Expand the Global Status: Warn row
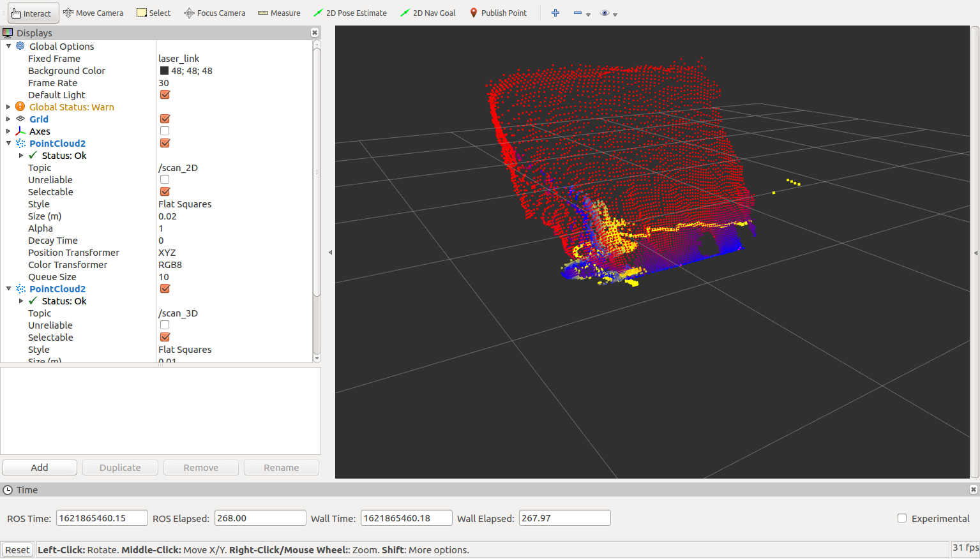The width and height of the screenshot is (980, 559). pyautogui.click(x=8, y=107)
